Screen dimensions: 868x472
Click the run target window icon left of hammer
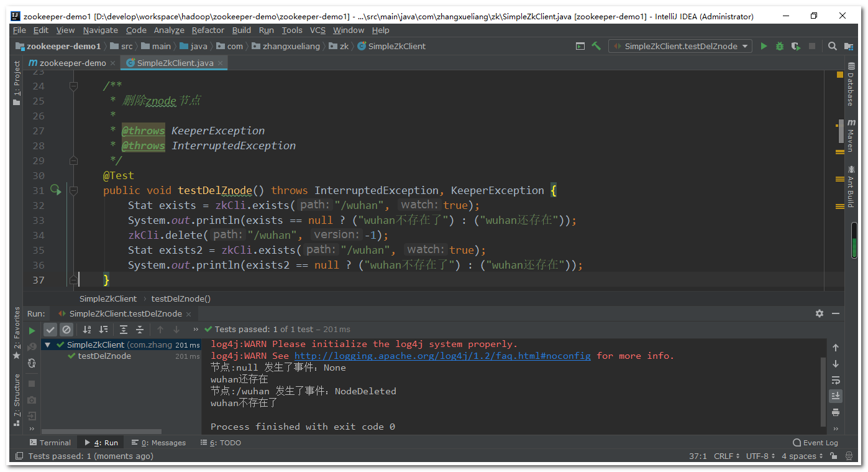[580, 46]
